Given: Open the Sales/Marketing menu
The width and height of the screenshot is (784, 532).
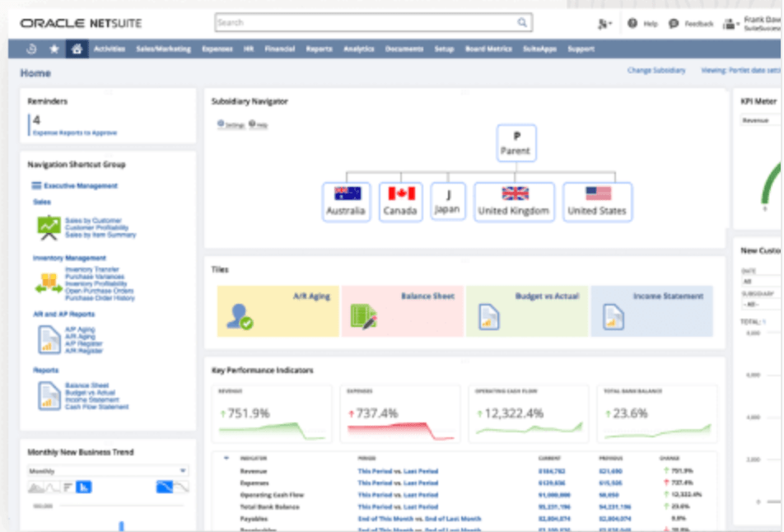Looking at the screenshot, I should (x=164, y=49).
